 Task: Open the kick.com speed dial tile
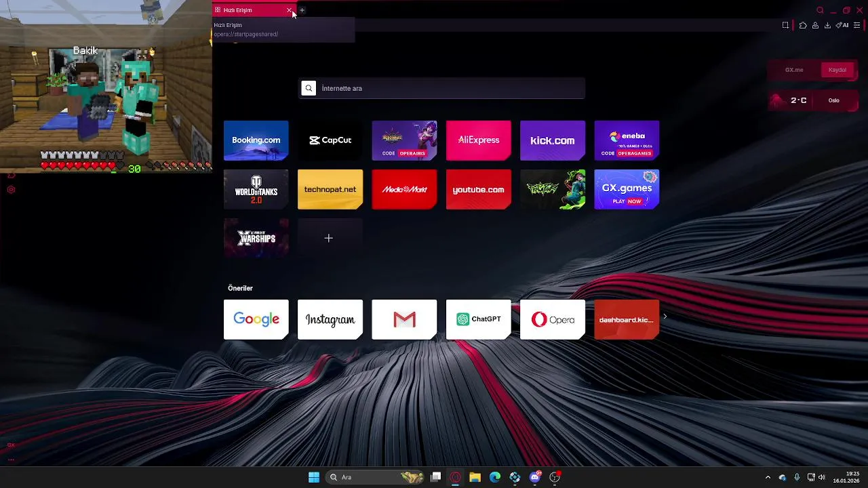(553, 140)
